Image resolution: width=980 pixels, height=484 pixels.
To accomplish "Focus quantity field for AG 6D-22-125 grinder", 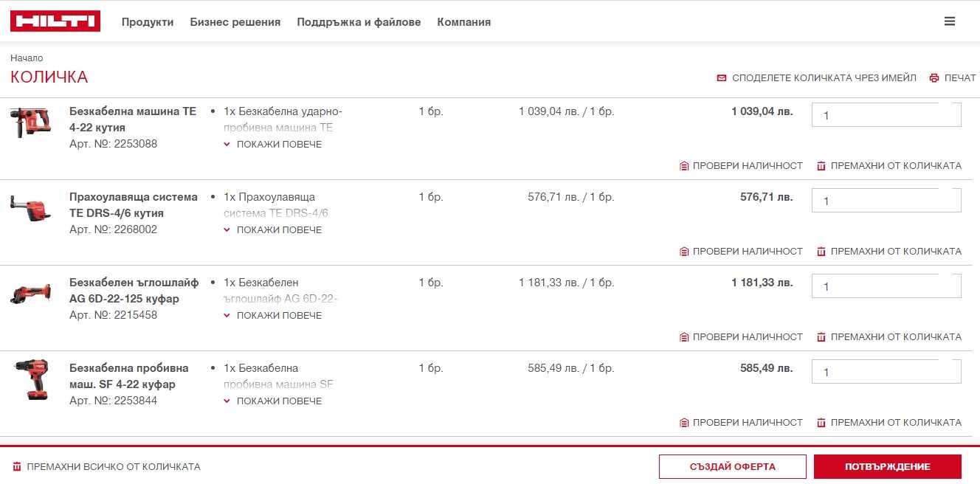I will [x=886, y=286].
